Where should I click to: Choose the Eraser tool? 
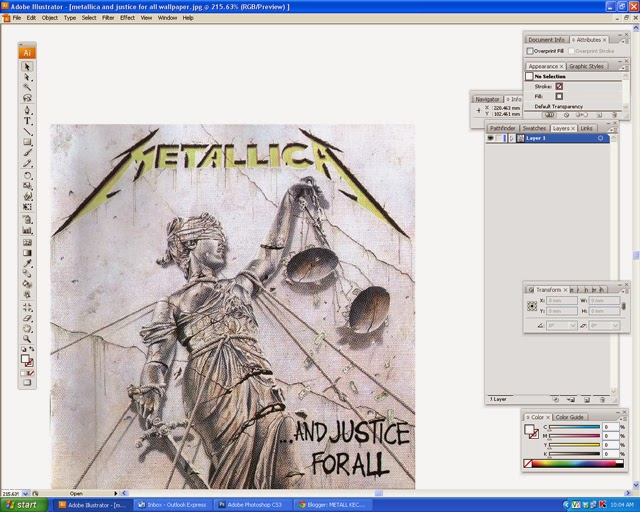(x=27, y=318)
